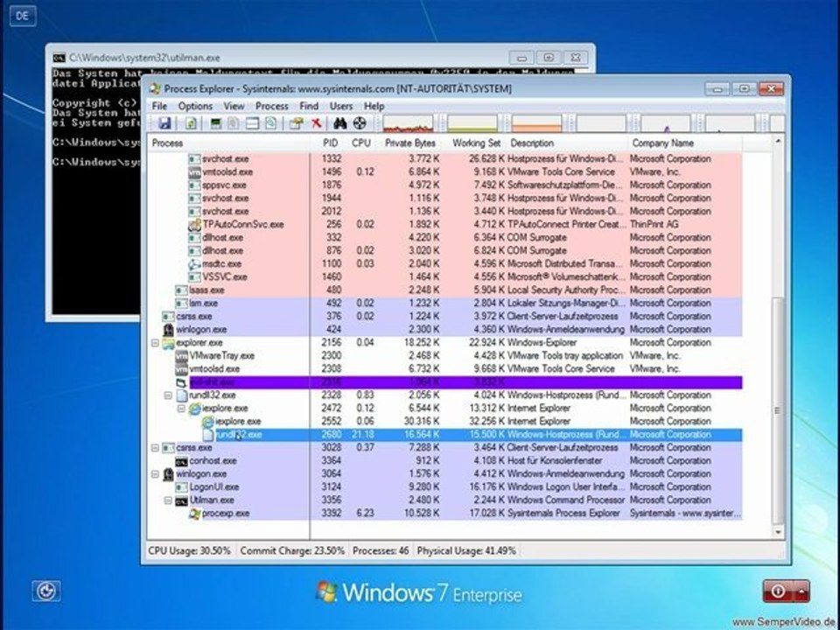Click the Process Explorer title bar icon
Screen dimensions: 840x630
pyautogui.click(x=155, y=89)
